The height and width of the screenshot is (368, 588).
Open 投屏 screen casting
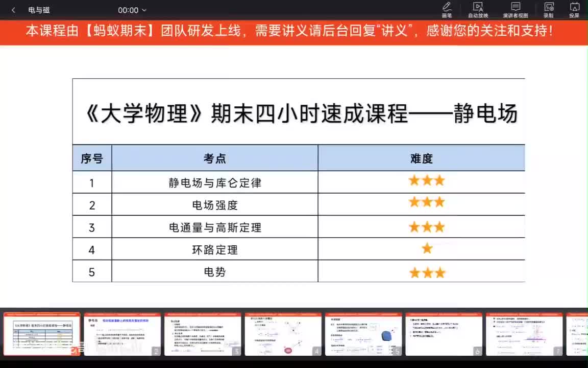coord(574,10)
